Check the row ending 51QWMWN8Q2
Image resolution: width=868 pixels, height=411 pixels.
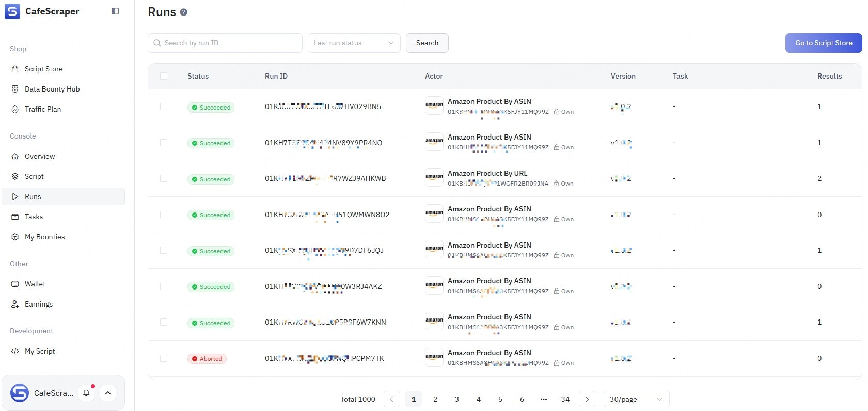coord(164,215)
